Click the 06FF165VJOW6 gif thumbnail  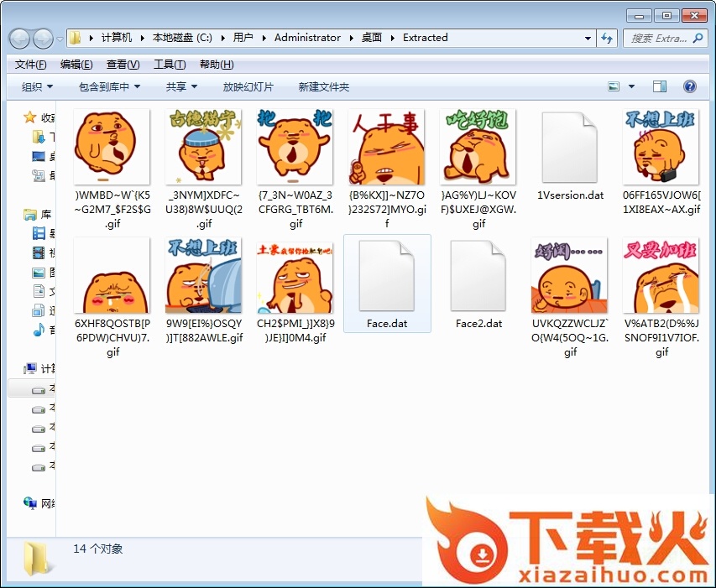(x=661, y=148)
